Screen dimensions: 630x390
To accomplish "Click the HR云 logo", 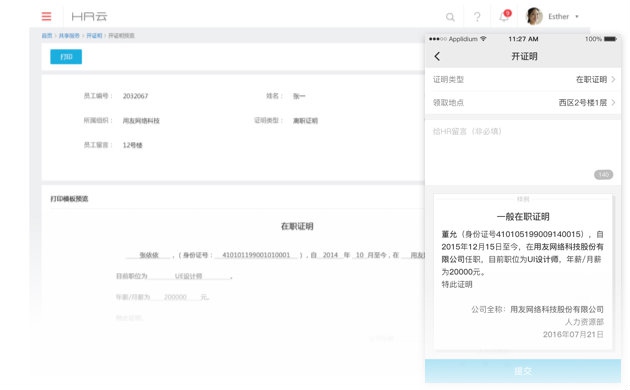I will point(89,16).
